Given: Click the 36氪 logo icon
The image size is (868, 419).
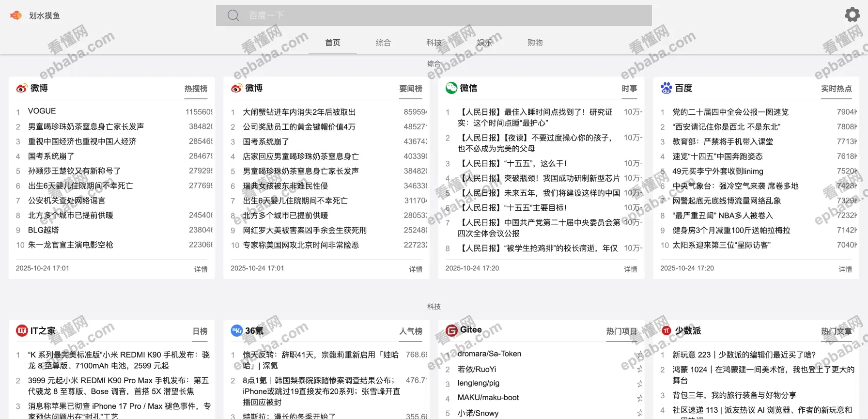Looking at the screenshot, I should click(236, 330).
